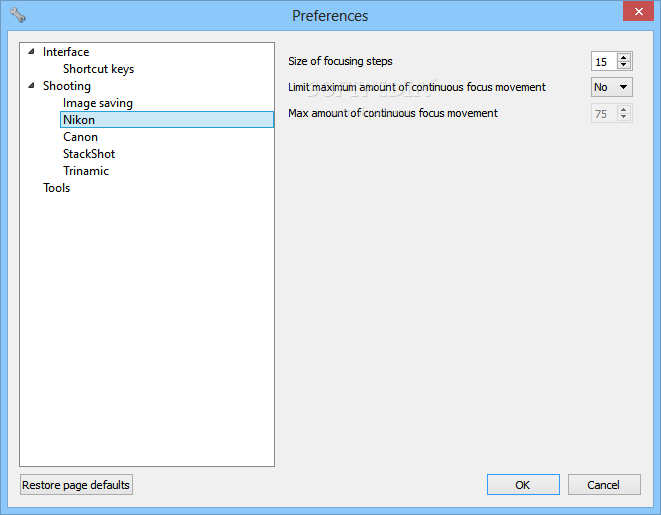
Task: Click 'Max amount of continuous focus movement' label
Action: point(393,113)
